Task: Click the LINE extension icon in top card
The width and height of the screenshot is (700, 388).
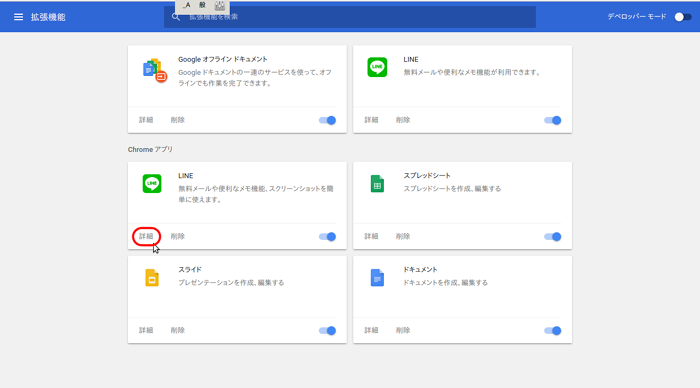Action: click(x=377, y=67)
